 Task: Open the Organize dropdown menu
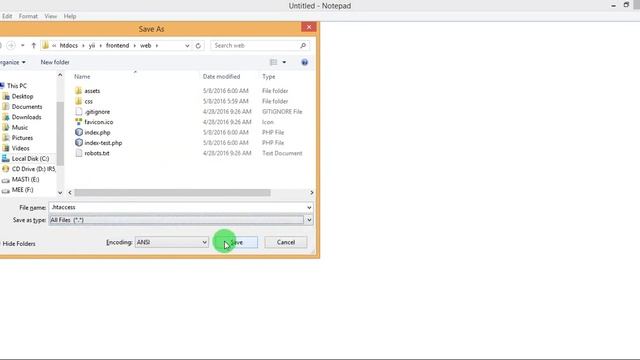13,62
